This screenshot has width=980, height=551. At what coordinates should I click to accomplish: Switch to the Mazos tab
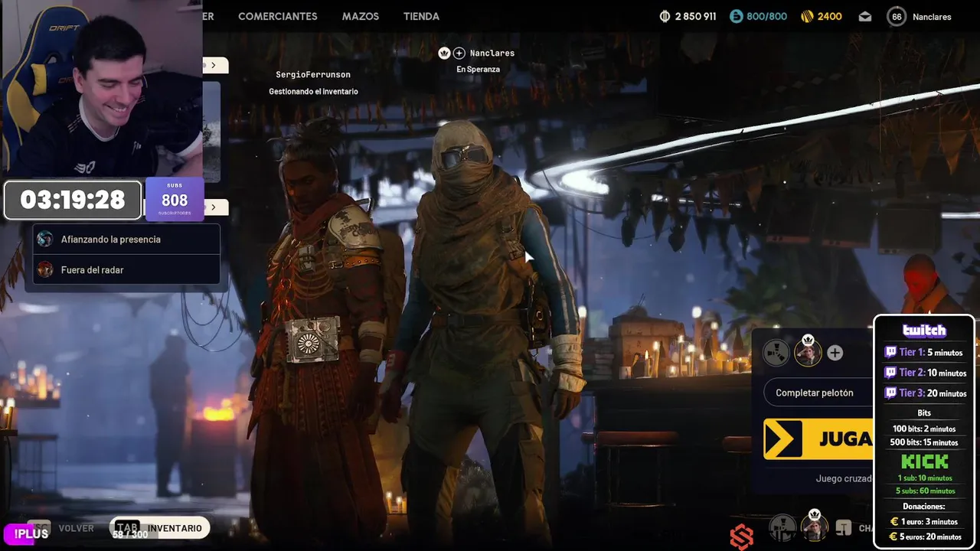[x=360, y=16]
